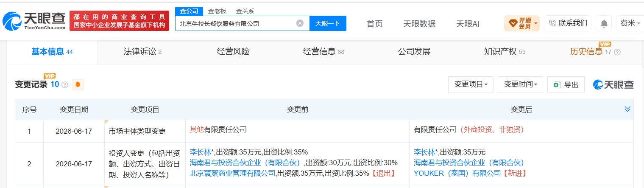Switch to the 知识产权 tab

(505, 52)
